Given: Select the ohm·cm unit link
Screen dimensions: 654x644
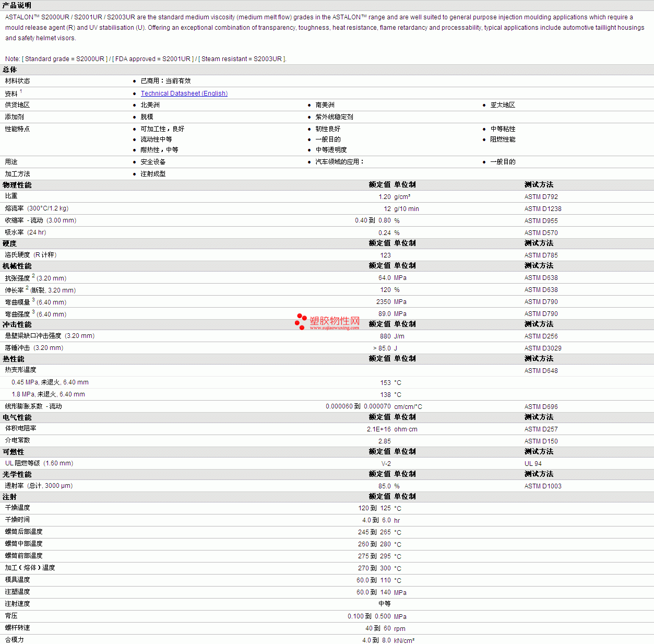Looking at the screenshot, I should [x=406, y=429].
